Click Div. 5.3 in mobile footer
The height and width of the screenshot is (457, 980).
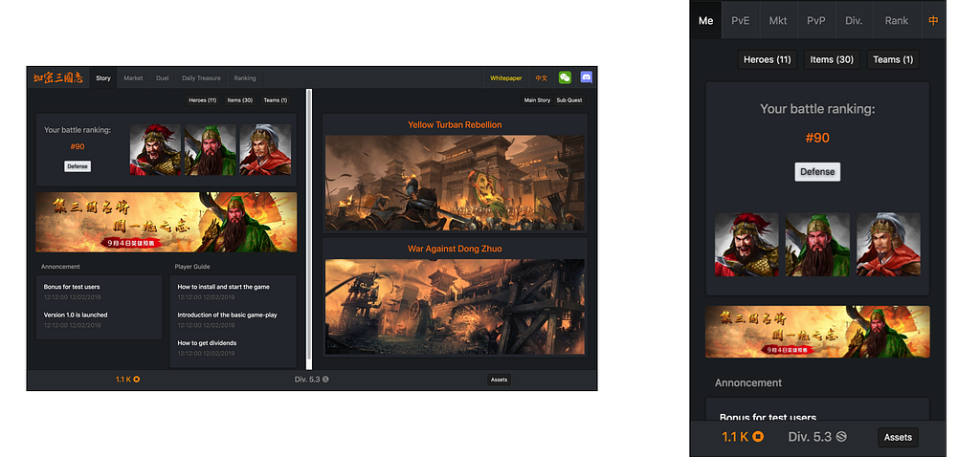pos(817,437)
